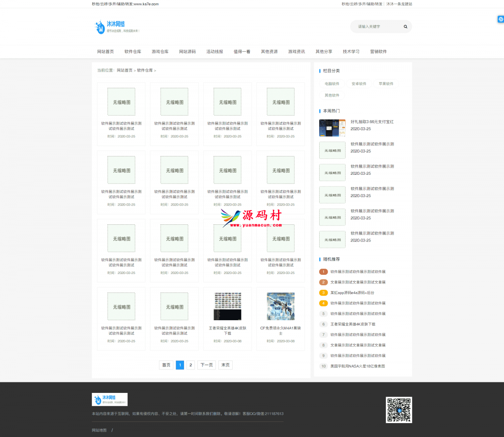Click the footer 沐沐网络 logo
504x437 pixels.
110,399
